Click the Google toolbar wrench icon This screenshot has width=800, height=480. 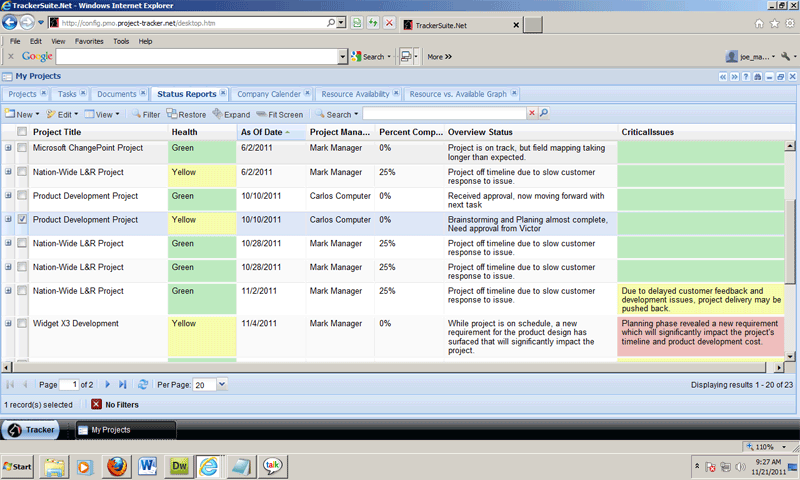pyautogui.click(x=785, y=57)
